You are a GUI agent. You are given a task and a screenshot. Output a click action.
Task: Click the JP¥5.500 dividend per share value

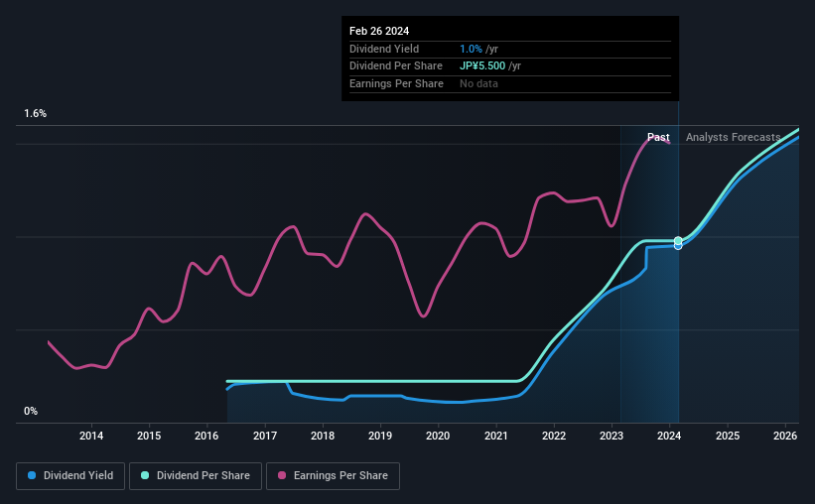[482, 66]
